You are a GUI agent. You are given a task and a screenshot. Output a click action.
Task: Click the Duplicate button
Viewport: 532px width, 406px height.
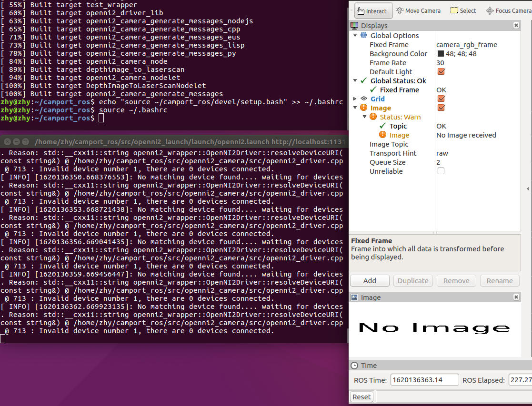click(413, 280)
